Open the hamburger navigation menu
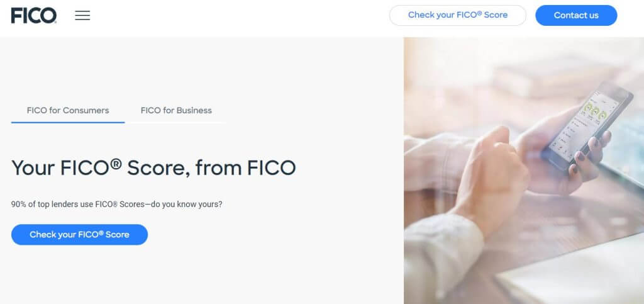Viewport: 644px width, 304px height. coord(82,16)
